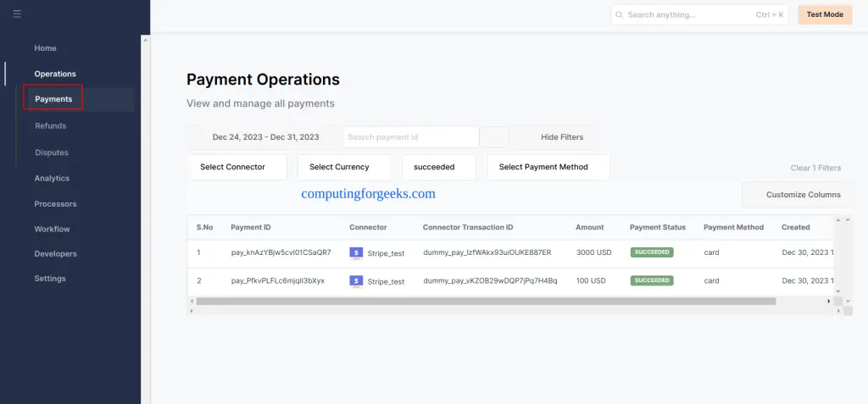Open Analytics in the sidebar
Screen dimensions: 868x404
[52, 178]
